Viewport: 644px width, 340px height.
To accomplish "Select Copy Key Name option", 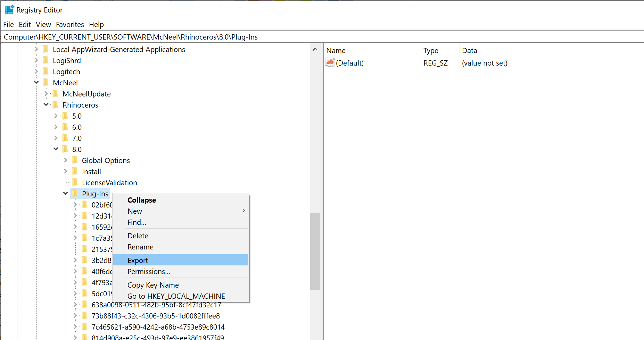I will (181, 285).
